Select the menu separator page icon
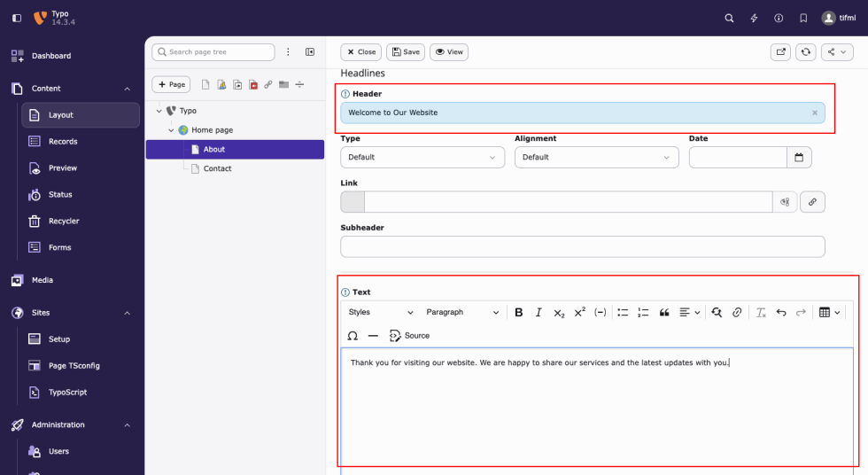 coord(299,85)
